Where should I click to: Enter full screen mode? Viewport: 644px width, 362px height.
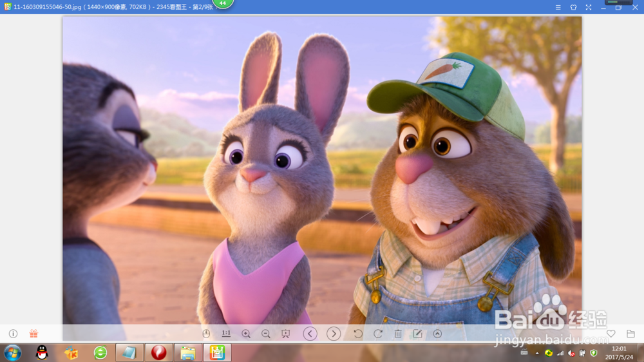click(589, 7)
